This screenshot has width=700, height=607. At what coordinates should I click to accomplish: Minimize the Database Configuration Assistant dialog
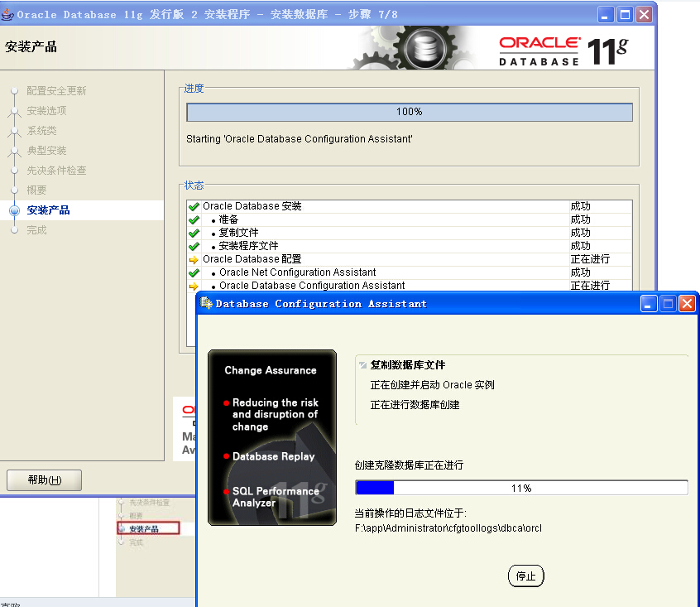pyautogui.click(x=648, y=304)
